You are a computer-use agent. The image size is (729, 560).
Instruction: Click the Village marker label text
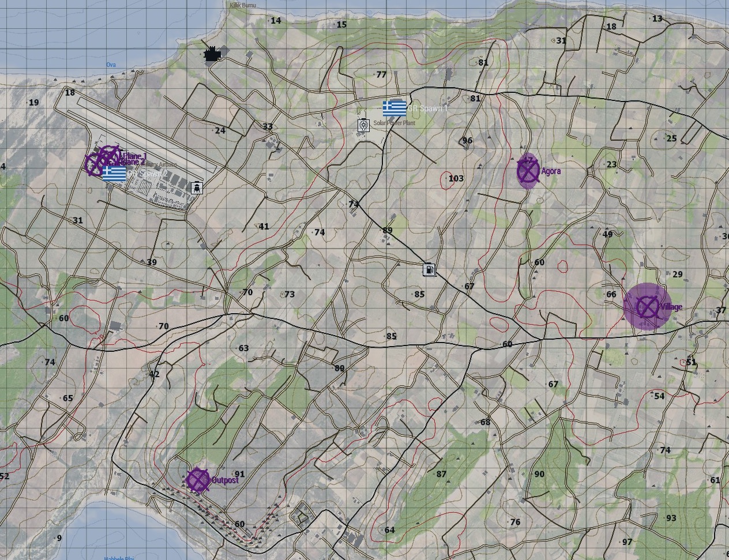[x=670, y=307]
